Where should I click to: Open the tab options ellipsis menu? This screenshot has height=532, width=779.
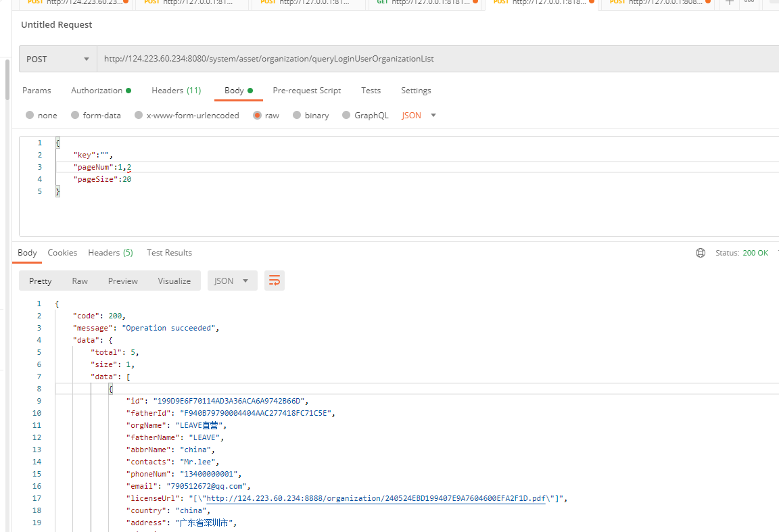(x=749, y=3)
